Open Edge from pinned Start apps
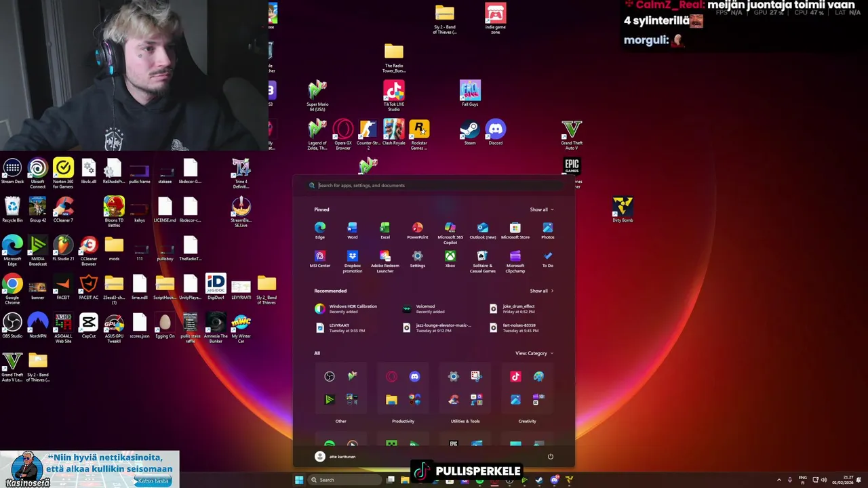The width and height of the screenshot is (868, 488). pos(320,230)
